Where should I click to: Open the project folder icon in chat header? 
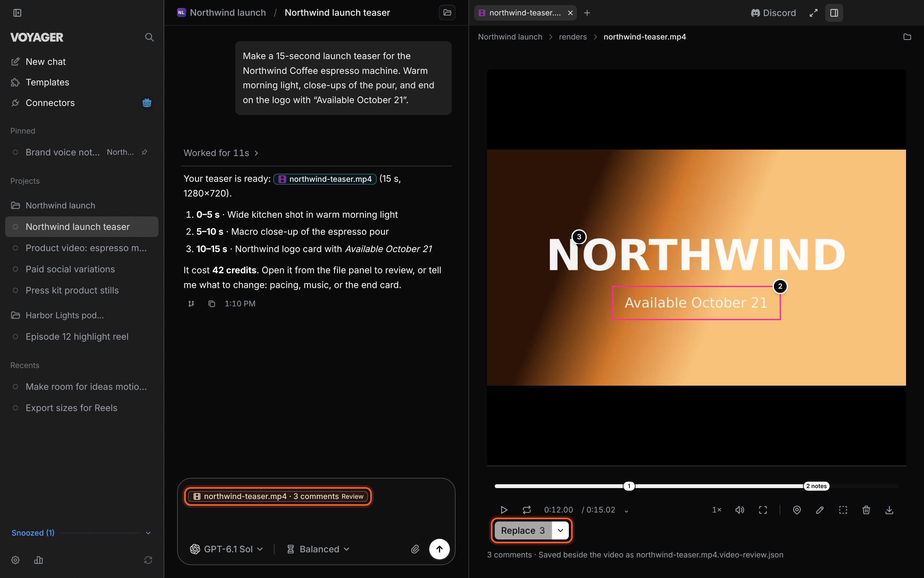447,13
